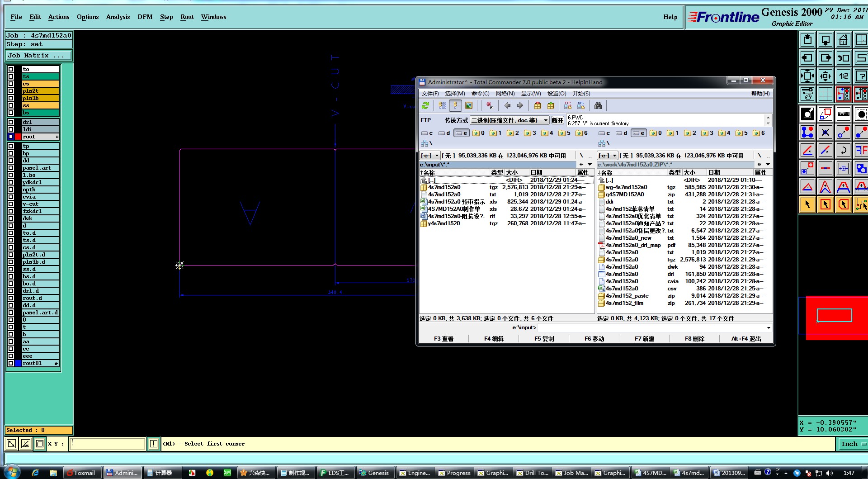This screenshot has width=868, height=479.
Task: Open the transfer mode dropdown in FTP bar
Action: click(546, 120)
